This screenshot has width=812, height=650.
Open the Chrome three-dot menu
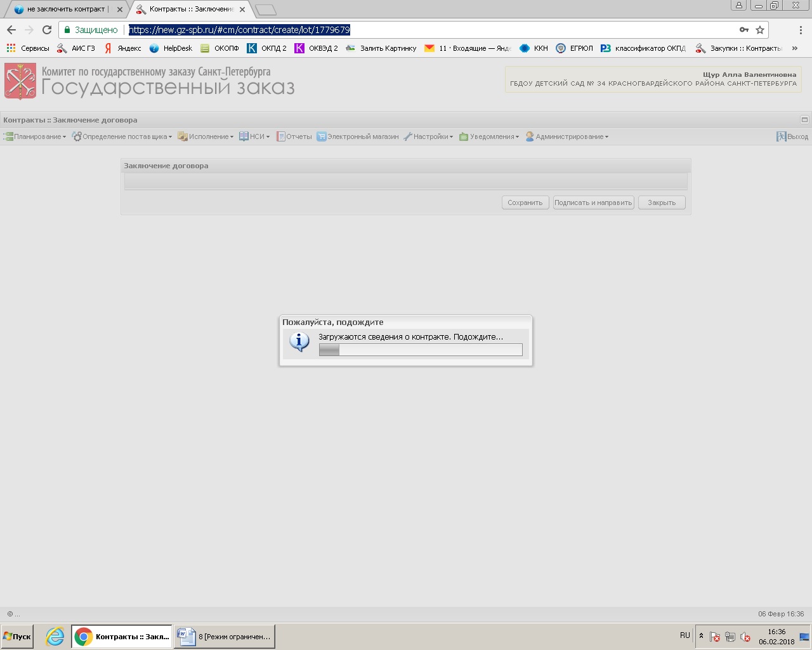pyautogui.click(x=801, y=30)
